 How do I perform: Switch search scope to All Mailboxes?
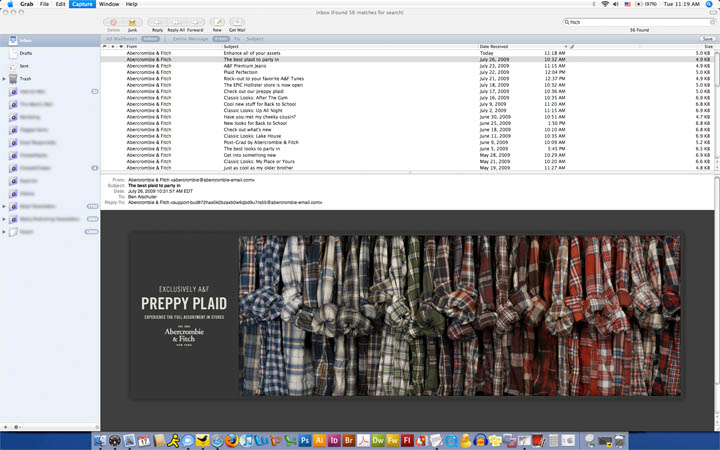121,39
